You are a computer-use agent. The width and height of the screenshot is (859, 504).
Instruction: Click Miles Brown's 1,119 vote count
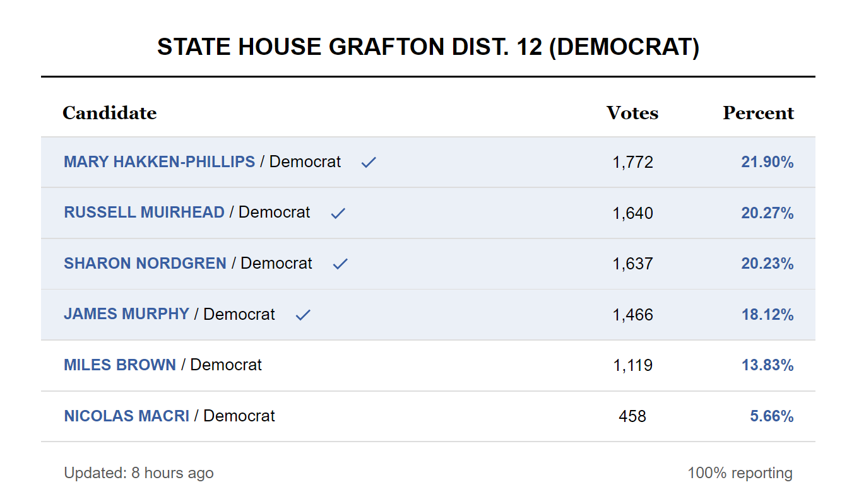click(632, 365)
